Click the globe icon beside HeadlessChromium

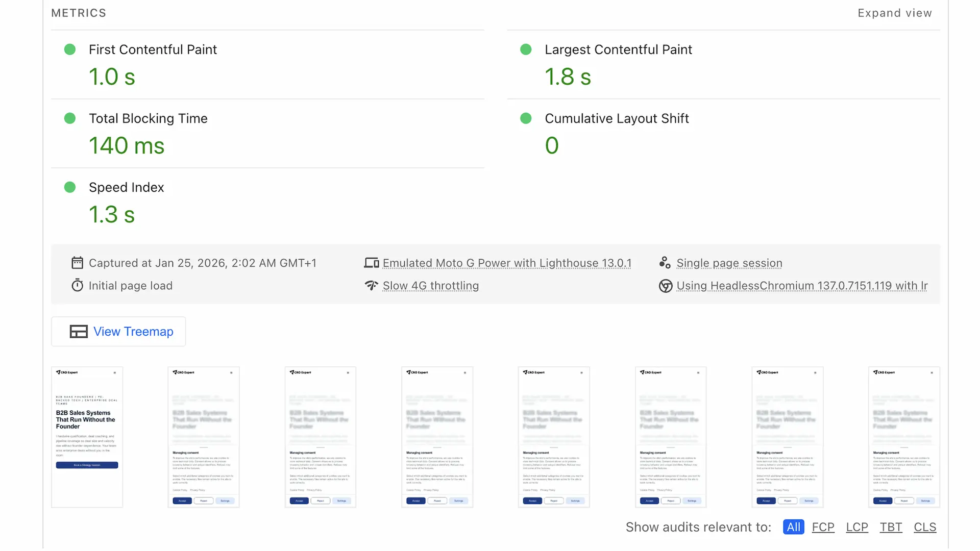pos(665,286)
